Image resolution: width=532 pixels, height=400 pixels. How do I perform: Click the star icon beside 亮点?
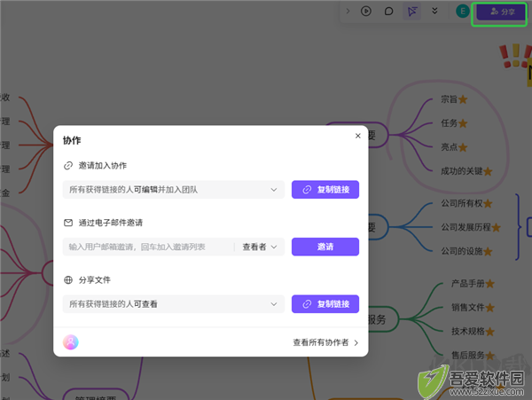pyautogui.click(x=463, y=147)
